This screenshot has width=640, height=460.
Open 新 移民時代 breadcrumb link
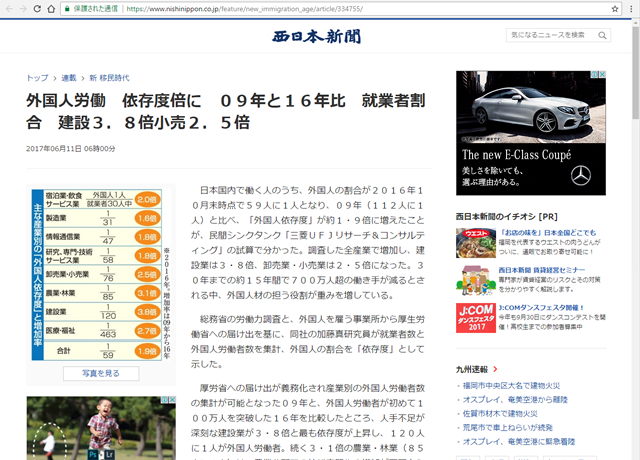[x=109, y=77]
